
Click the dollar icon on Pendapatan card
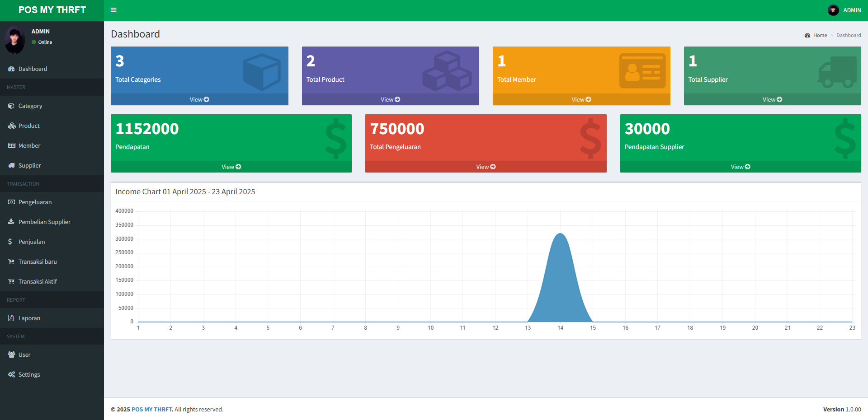335,139
